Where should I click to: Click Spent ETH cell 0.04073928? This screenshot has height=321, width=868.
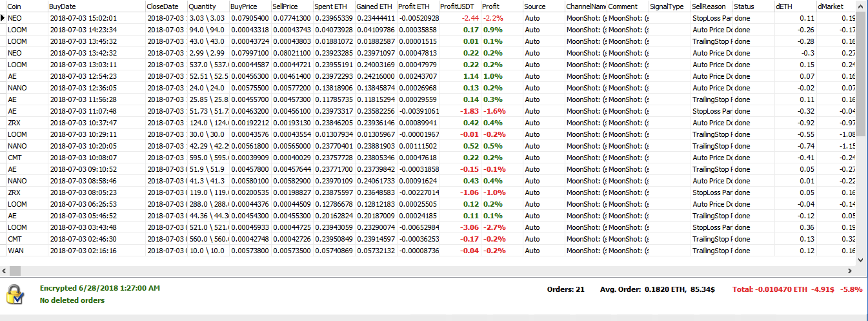click(x=334, y=30)
